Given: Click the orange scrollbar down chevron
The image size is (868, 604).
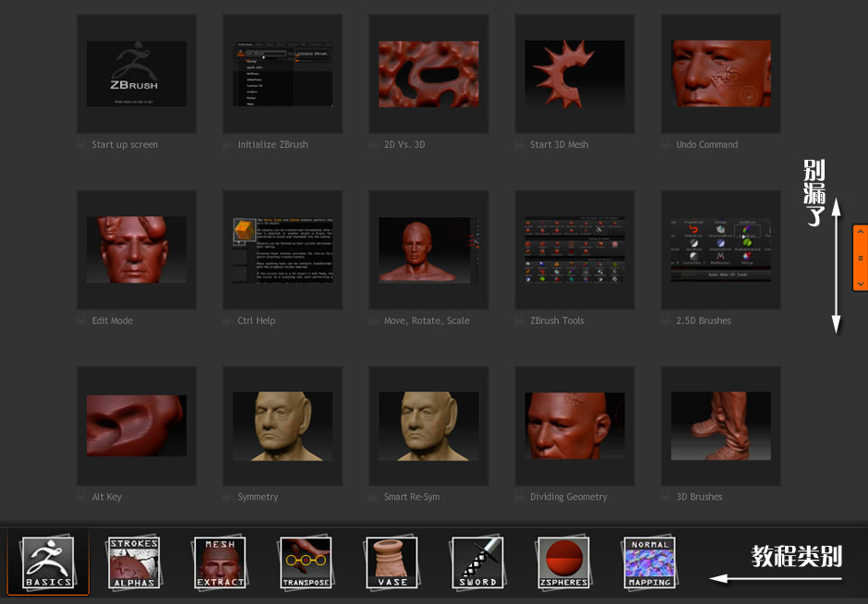Looking at the screenshot, I should (861, 284).
